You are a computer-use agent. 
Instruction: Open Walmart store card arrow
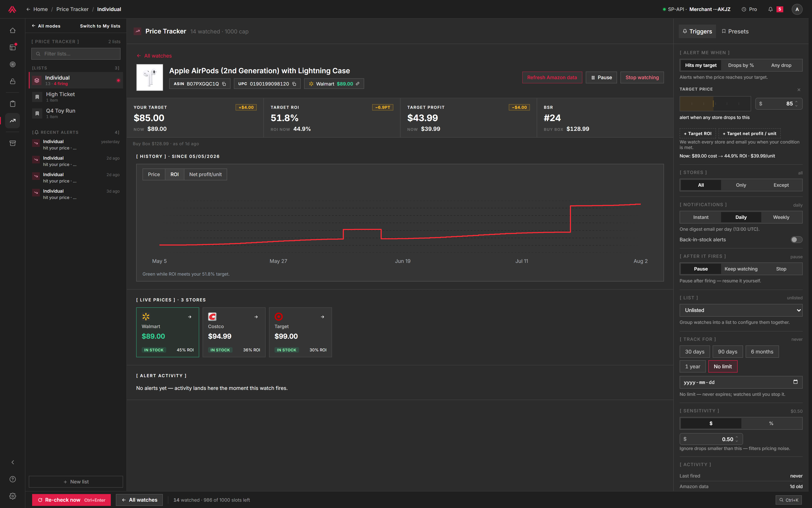(190, 317)
